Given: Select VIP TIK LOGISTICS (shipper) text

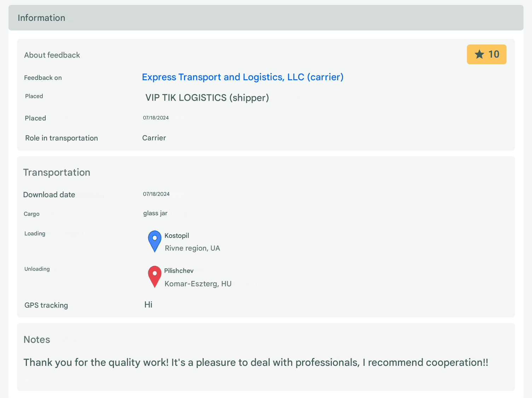Looking at the screenshot, I should click(x=207, y=98).
